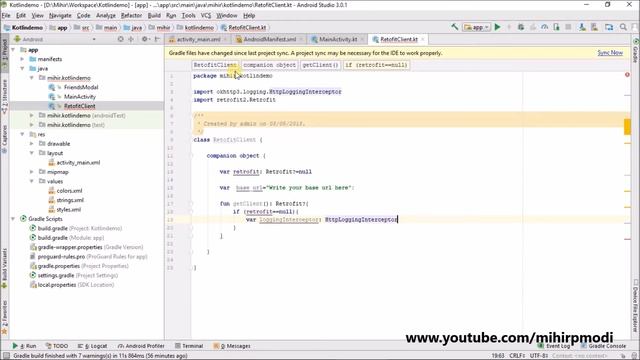640x360 pixels.
Task: Click the RetofitClient breadcrumb in editor
Action: click(x=215, y=65)
